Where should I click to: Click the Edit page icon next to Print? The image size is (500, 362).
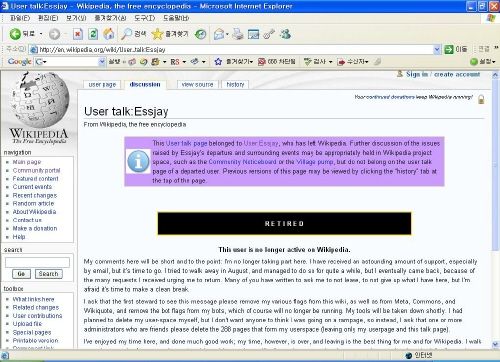point(253,34)
